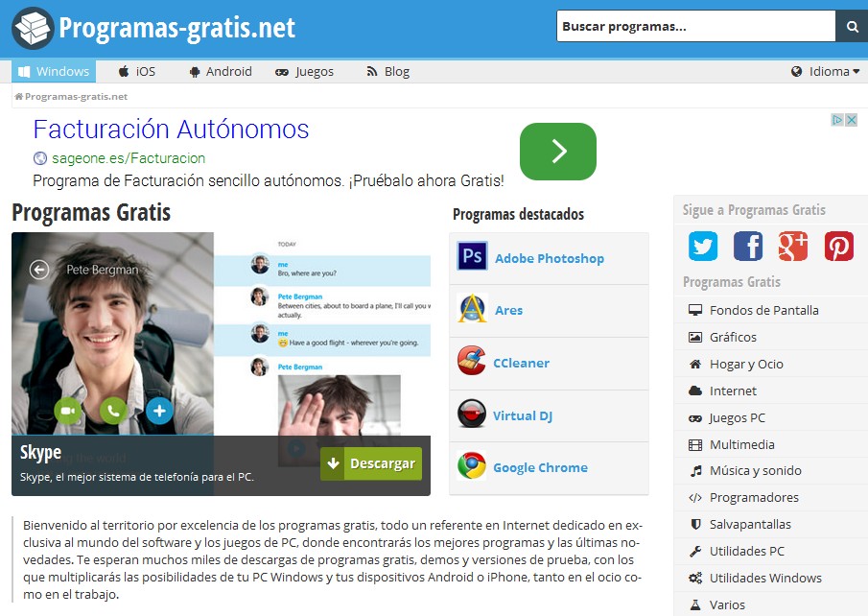Select the Juegos tab
This screenshot has height=616, width=868.
click(x=304, y=71)
